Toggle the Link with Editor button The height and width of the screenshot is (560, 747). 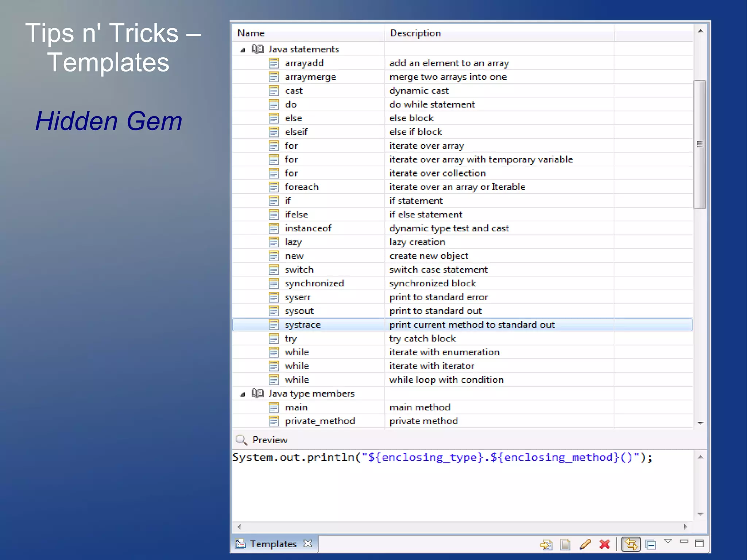coord(631,544)
